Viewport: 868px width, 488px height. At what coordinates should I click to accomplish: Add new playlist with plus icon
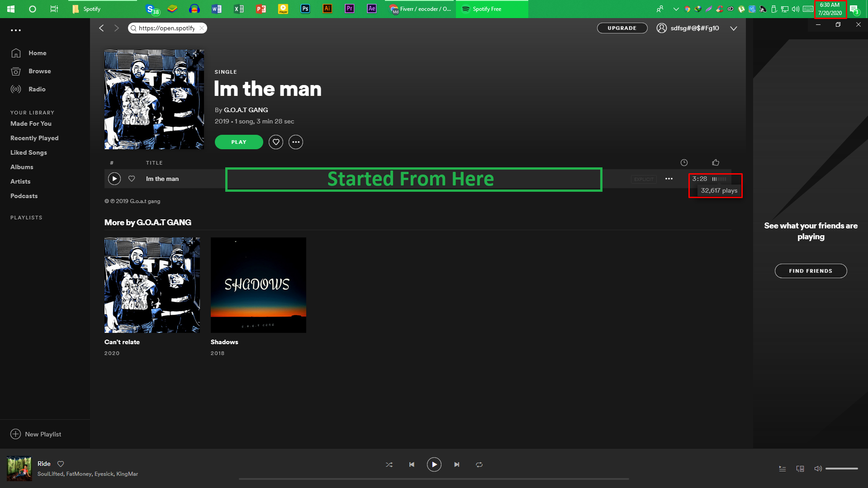(x=15, y=434)
